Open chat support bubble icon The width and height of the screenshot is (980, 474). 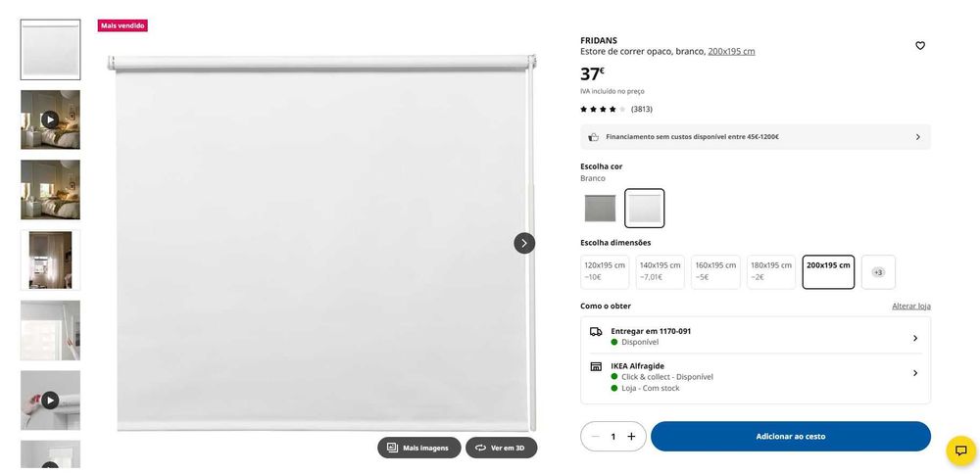961,450
